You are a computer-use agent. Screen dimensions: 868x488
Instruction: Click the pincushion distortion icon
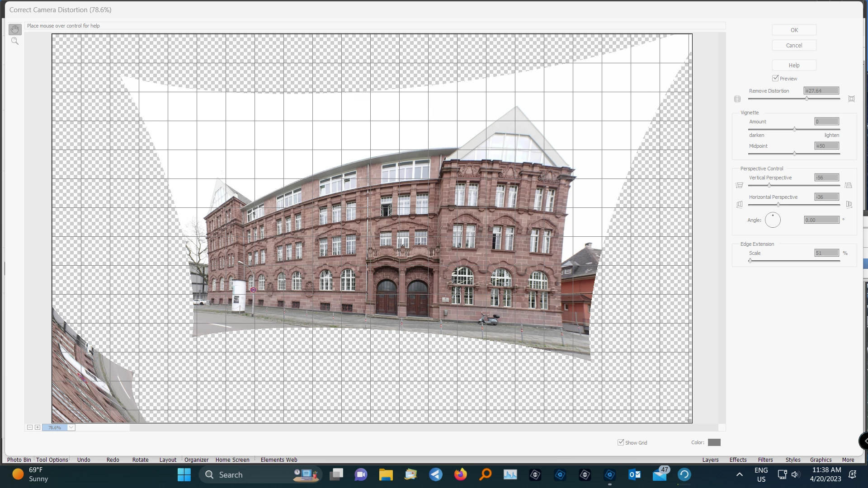(851, 99)
